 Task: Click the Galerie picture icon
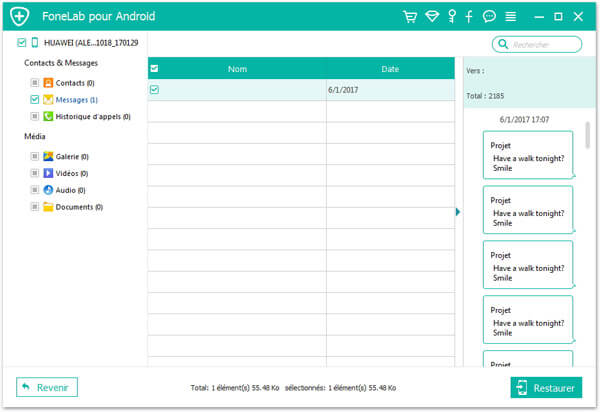click(48, 156)
